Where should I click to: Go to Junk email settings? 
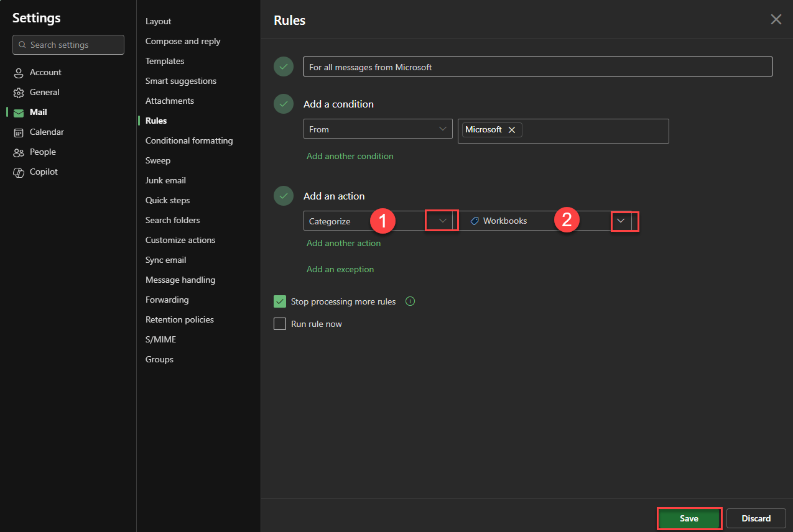tap(165, 180)
